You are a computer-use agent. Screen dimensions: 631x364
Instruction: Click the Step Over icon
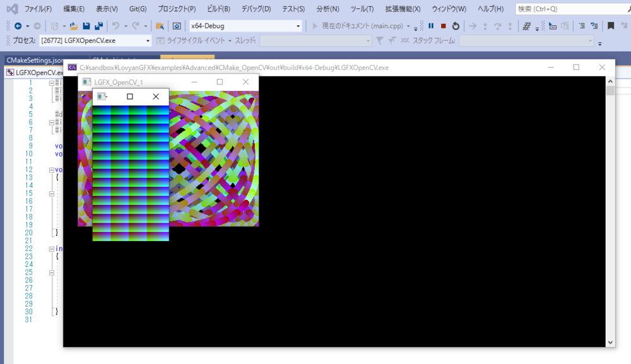pos(498,26)
